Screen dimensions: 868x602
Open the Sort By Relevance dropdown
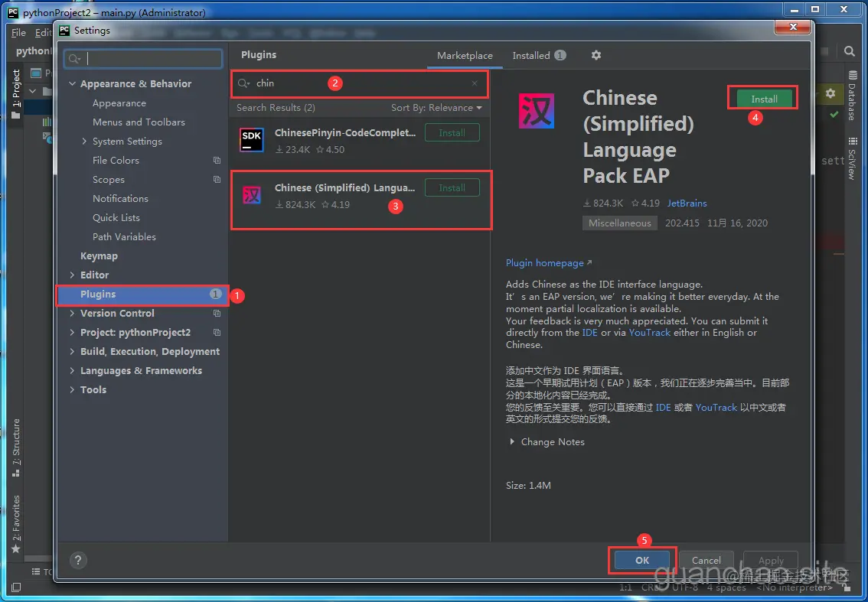[x=436, y=108]
